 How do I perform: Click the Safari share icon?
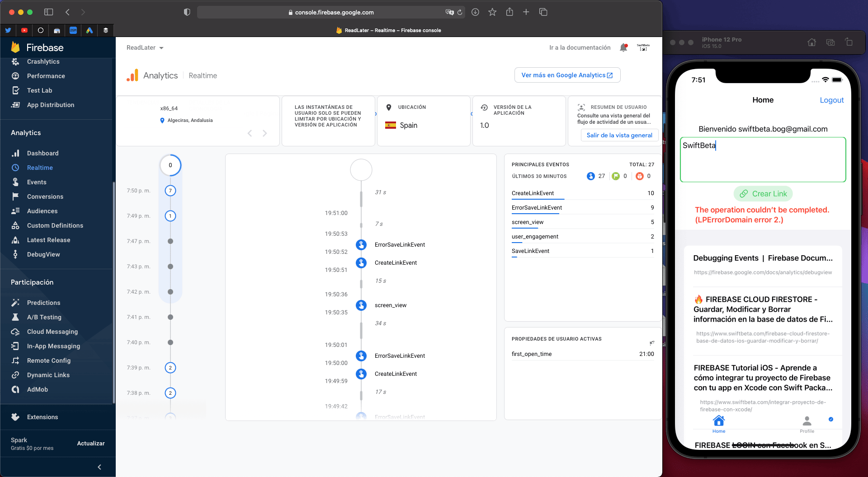point(509,12)
